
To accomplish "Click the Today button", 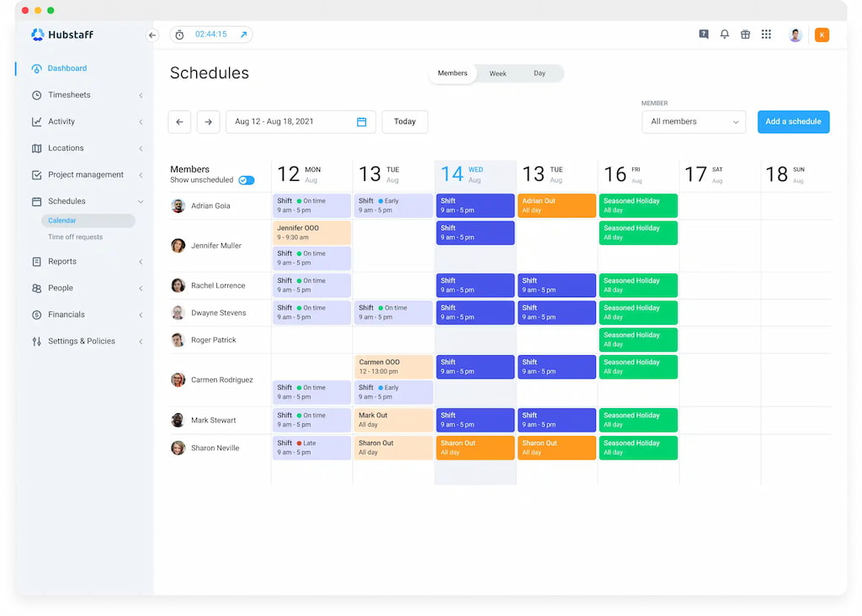I will coord(404,121).
